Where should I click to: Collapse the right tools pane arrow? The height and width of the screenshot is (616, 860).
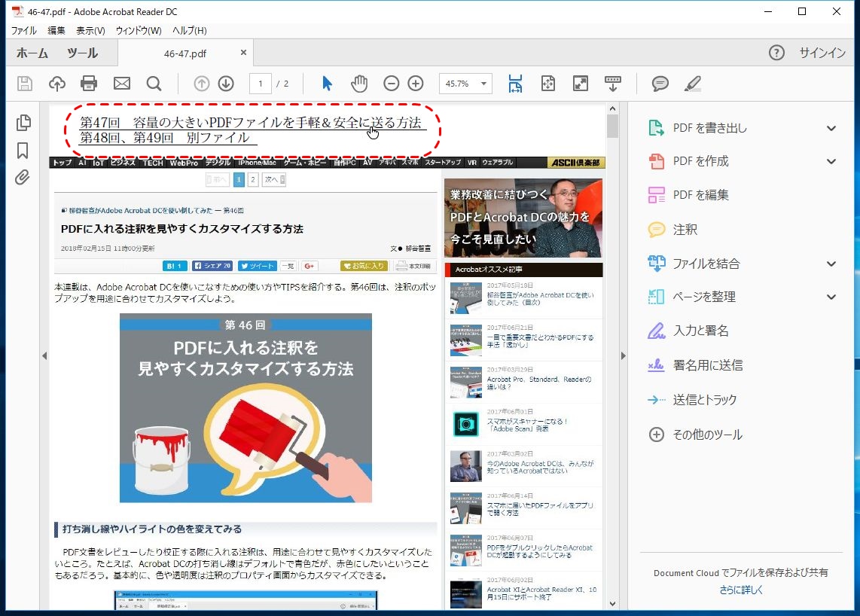point(623,355)
